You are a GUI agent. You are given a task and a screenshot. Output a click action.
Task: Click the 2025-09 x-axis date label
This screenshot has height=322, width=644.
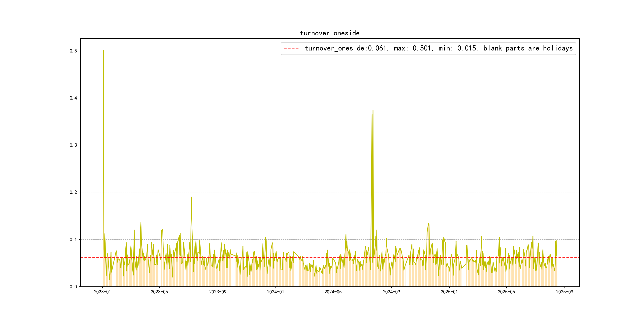564,292
